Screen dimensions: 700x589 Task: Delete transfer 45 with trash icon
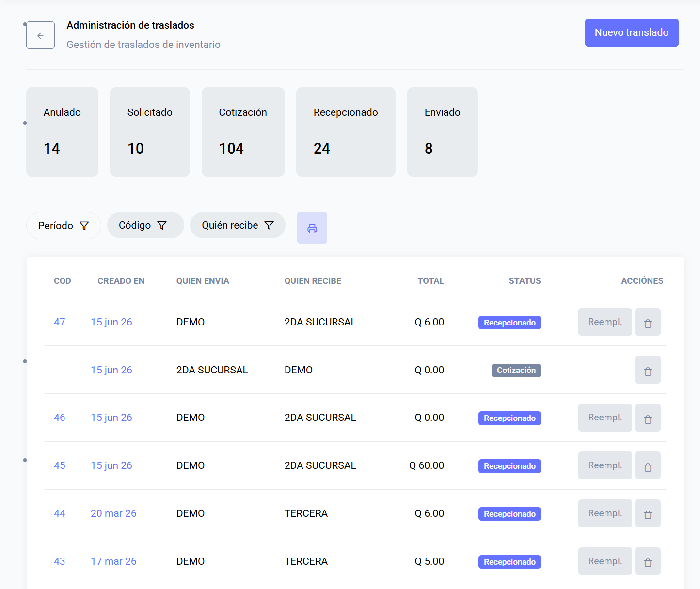[648, 465]
